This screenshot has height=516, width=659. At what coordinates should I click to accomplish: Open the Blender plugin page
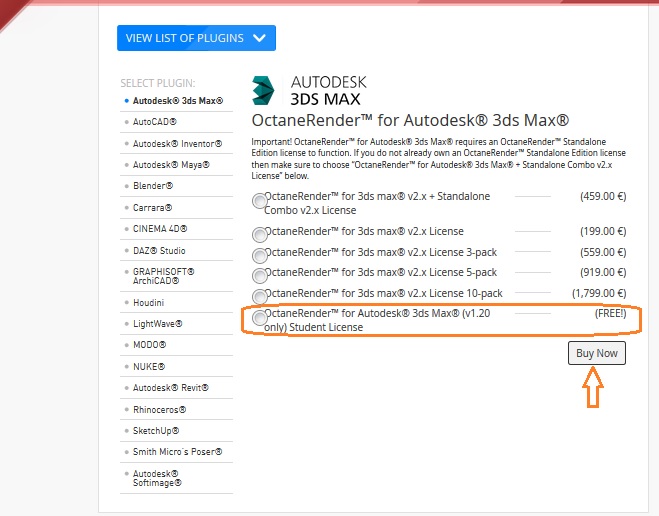pyautogui.click(x=153, y=186)
